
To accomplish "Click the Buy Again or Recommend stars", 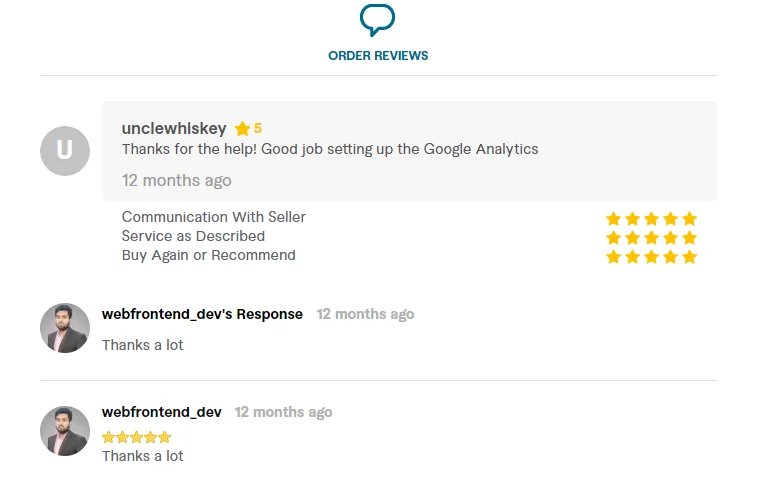I will tap(651, 256).
